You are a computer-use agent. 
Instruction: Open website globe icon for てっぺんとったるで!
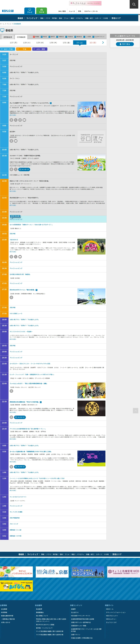click(11, 391)
